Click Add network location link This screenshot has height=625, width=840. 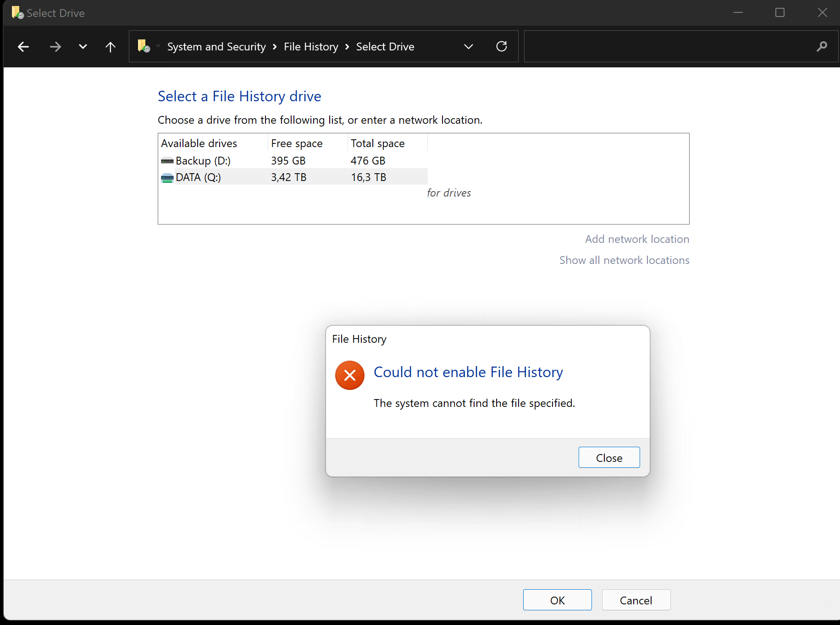click(x=637, y=239)
